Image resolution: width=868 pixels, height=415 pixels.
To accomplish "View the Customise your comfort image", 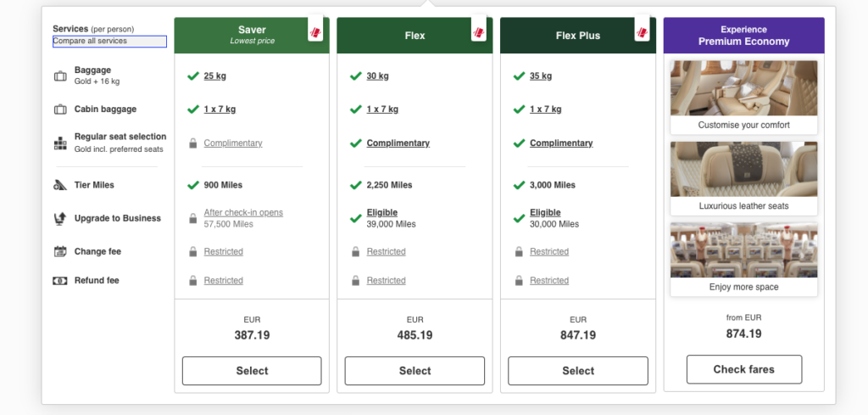I will coord(744,88).
